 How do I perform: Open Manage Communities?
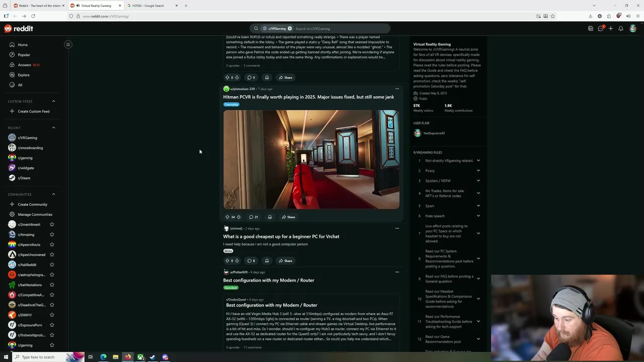click(x=35, y=214)
